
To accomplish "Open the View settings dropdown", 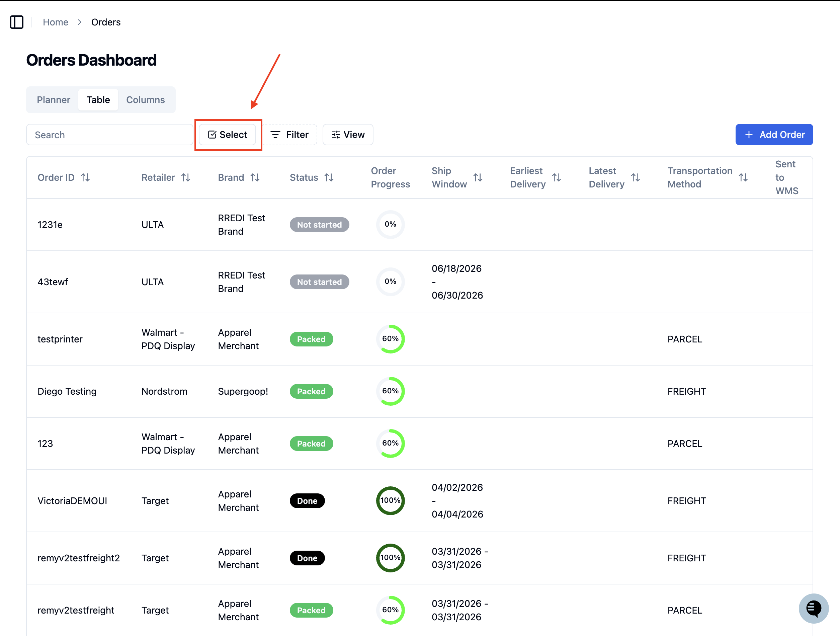I will (x=348, y=135).
